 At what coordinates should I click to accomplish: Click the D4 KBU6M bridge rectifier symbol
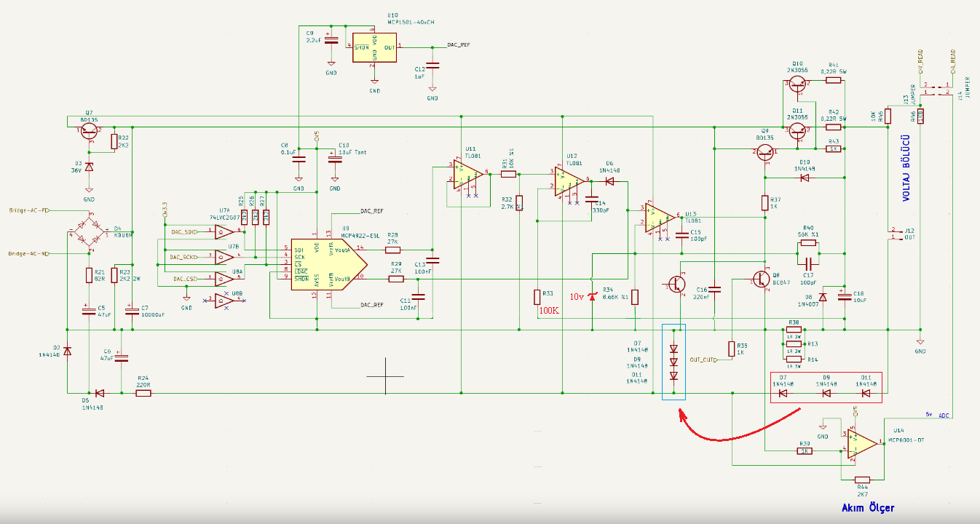[x=90, y=232]
